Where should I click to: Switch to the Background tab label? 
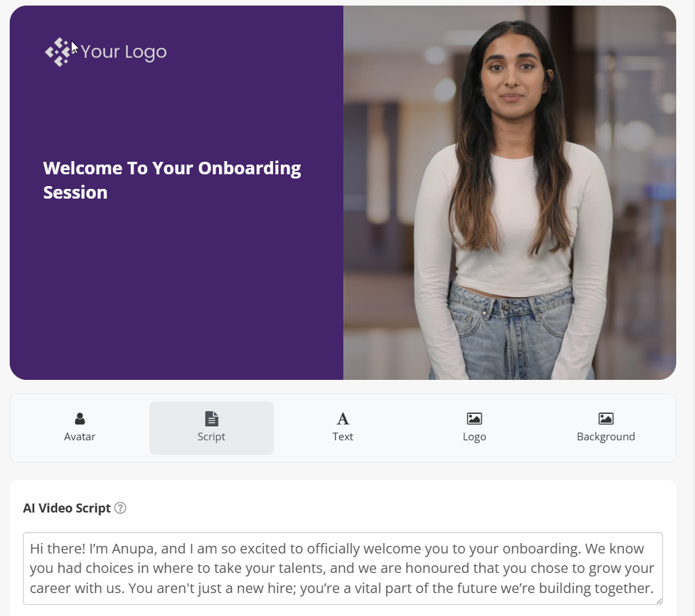(606, 437)
